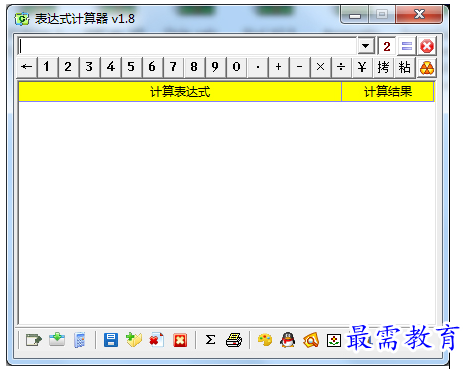This screenshot has width=468, height=369.
Task: Click the flower picture icon
Action: coord(334,341)
